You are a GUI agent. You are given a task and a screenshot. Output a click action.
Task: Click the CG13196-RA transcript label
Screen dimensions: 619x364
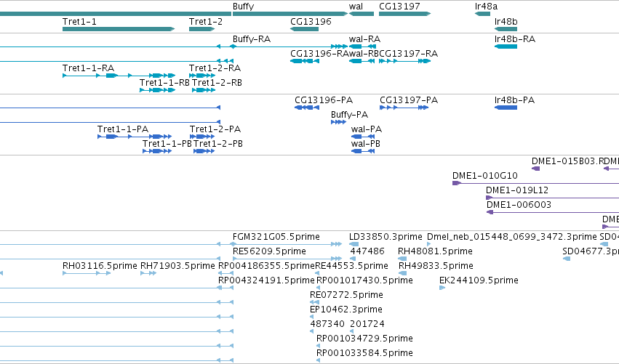click(x=319, y=54)
